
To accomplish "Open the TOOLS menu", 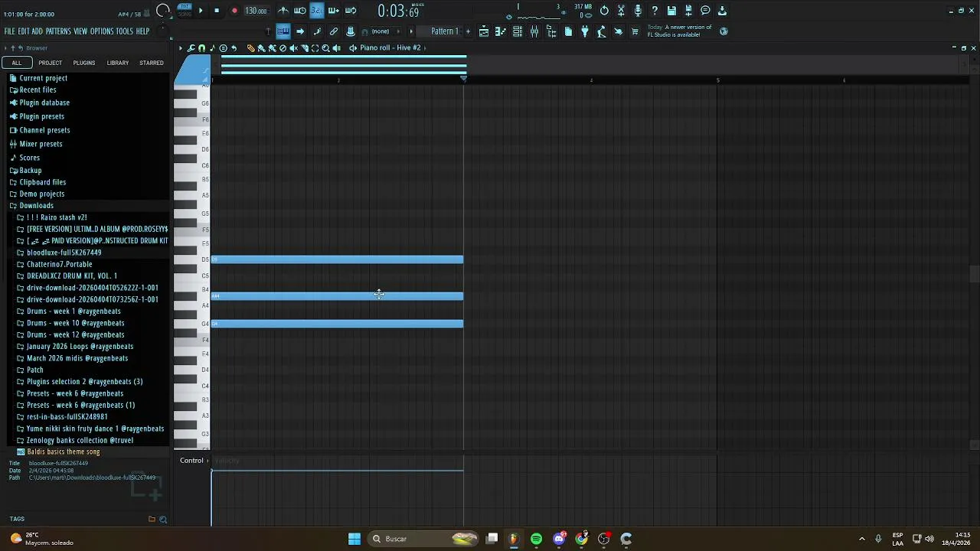I will (124, 31).
